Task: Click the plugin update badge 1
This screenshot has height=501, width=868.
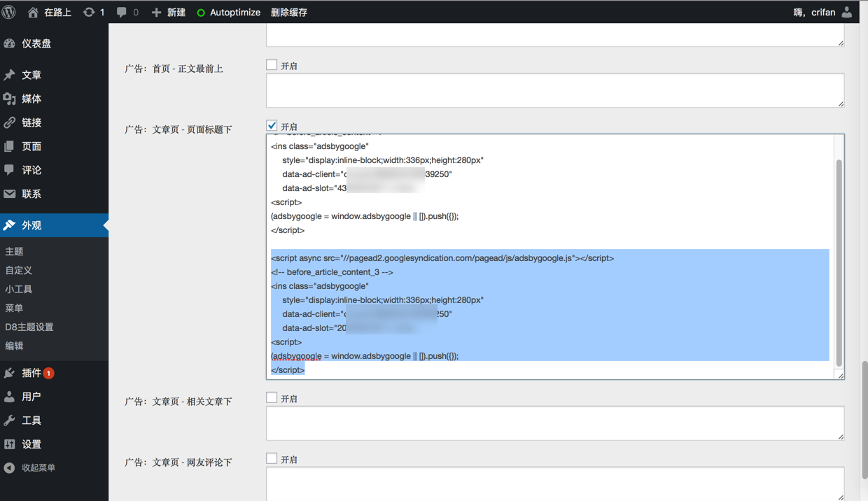Action: click(49, 373)
